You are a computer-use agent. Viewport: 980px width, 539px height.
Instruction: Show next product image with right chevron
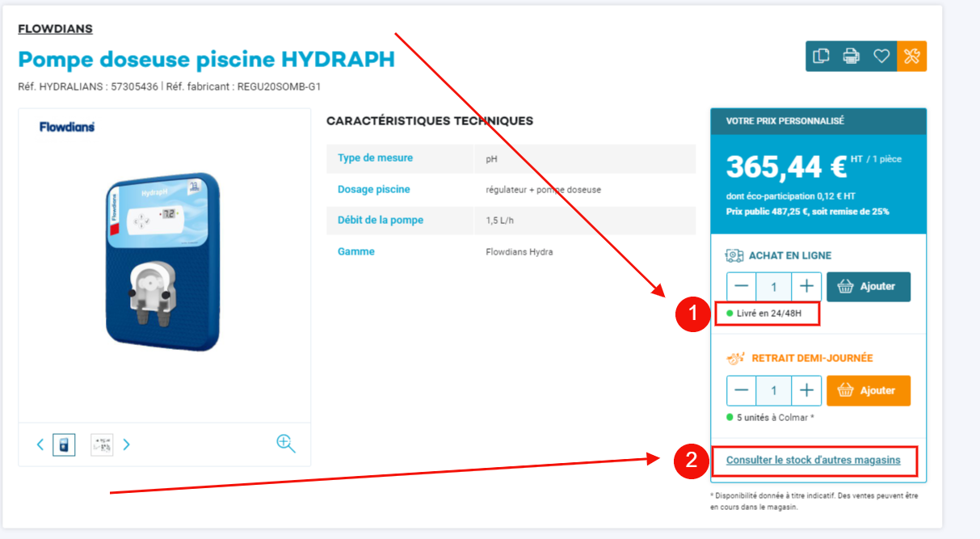[126, 444]
